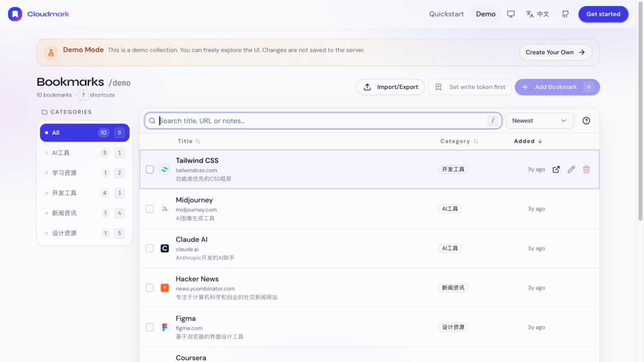Show keyboard shortcuts help badge
The width and height of the screenshot is (644, 362).
pyautogui.click(x=83, y=95)
